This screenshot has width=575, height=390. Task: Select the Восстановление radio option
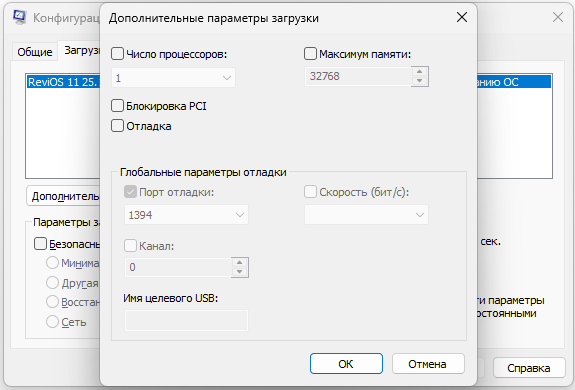point(52,302)
